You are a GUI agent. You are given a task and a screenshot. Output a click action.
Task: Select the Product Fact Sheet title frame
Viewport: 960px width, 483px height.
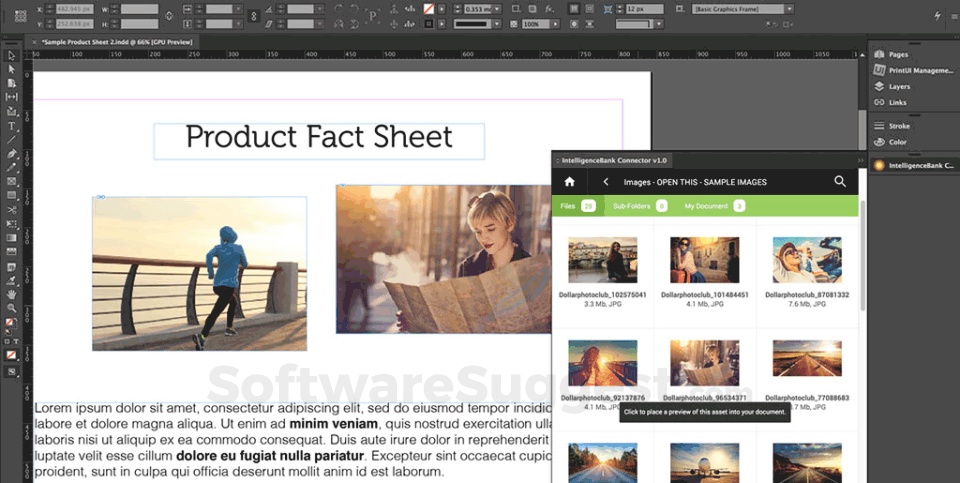pos(319,141)
